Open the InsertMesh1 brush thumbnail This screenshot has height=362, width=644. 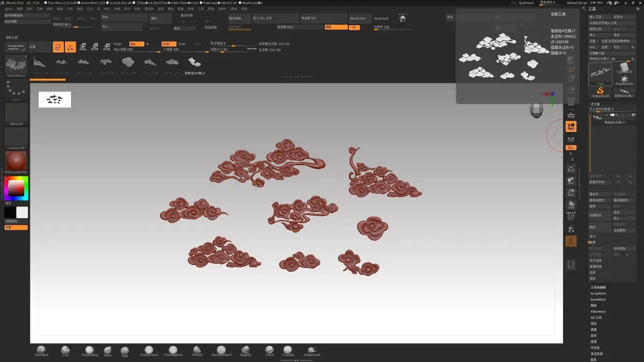coord(16,67)
